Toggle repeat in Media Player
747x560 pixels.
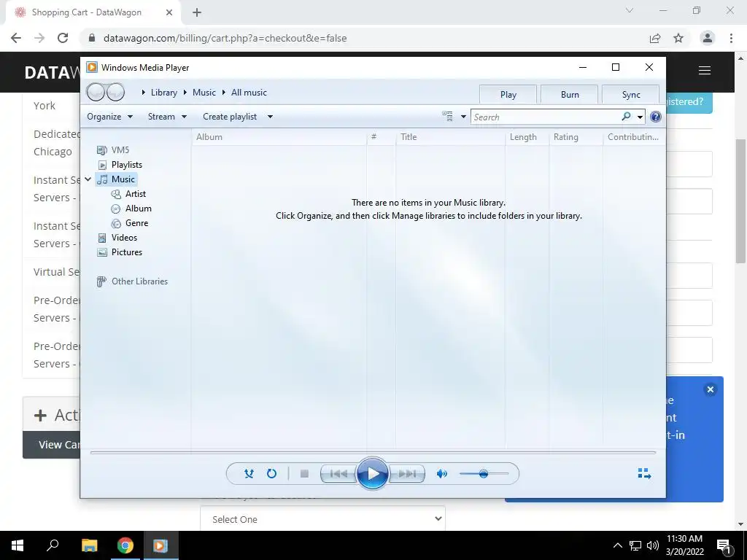point(271,473)
